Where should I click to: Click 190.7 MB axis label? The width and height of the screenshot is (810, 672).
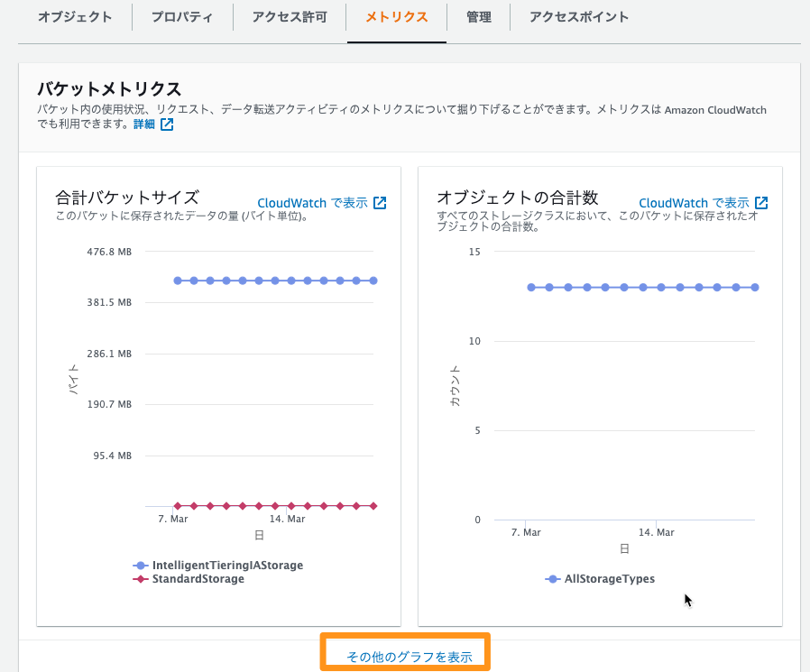pyautogui.click(x=109, y=404)
